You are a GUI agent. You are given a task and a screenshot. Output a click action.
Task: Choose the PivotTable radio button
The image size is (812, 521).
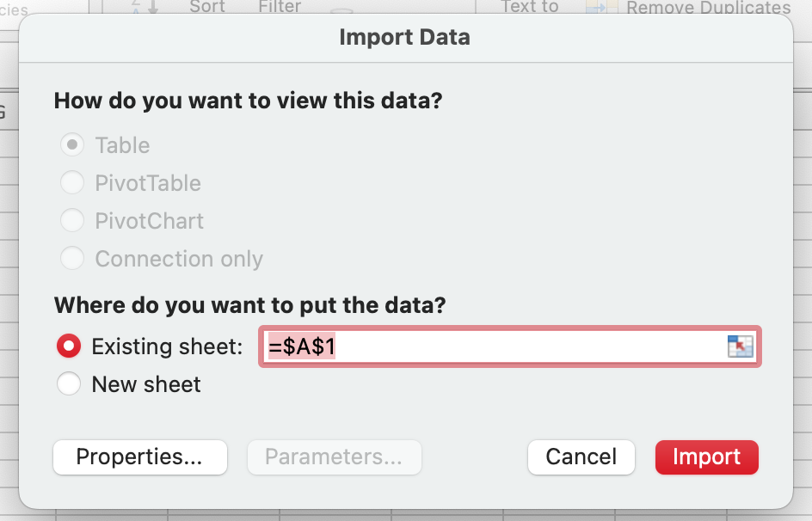coord(72,183)
